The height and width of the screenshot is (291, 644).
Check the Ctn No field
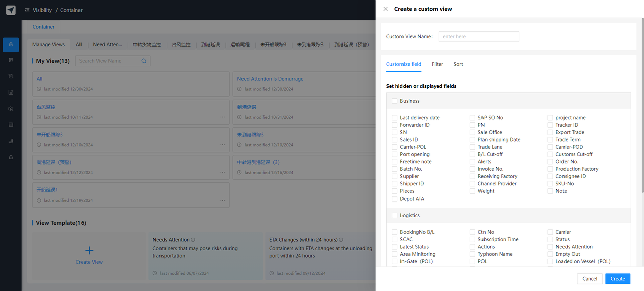[x=472, y=232]
